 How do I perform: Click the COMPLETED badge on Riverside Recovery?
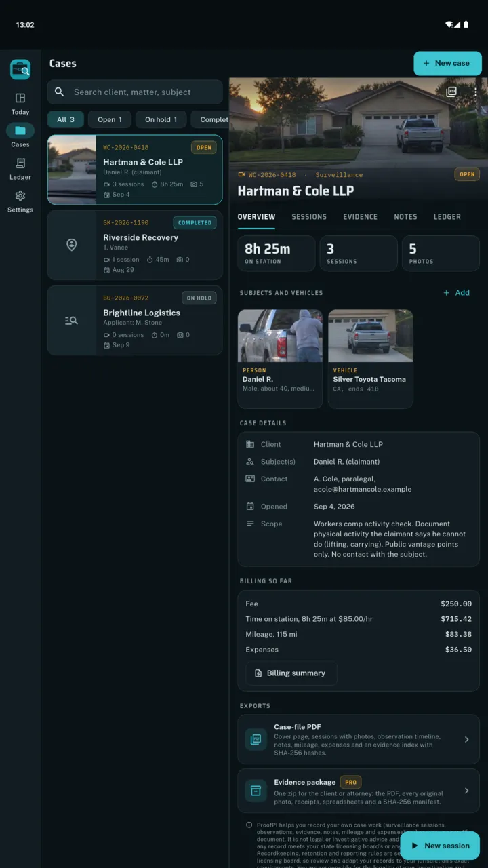(195, 222)
